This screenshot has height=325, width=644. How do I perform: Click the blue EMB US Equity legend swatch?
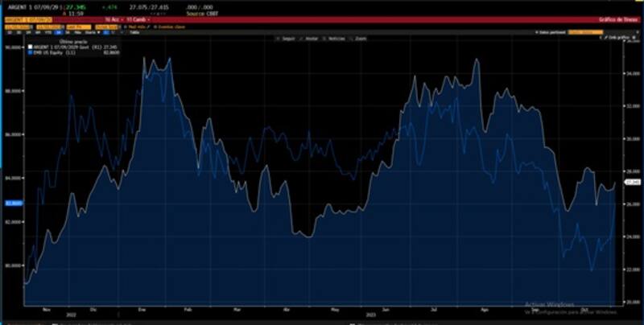[x=31, y=52]
